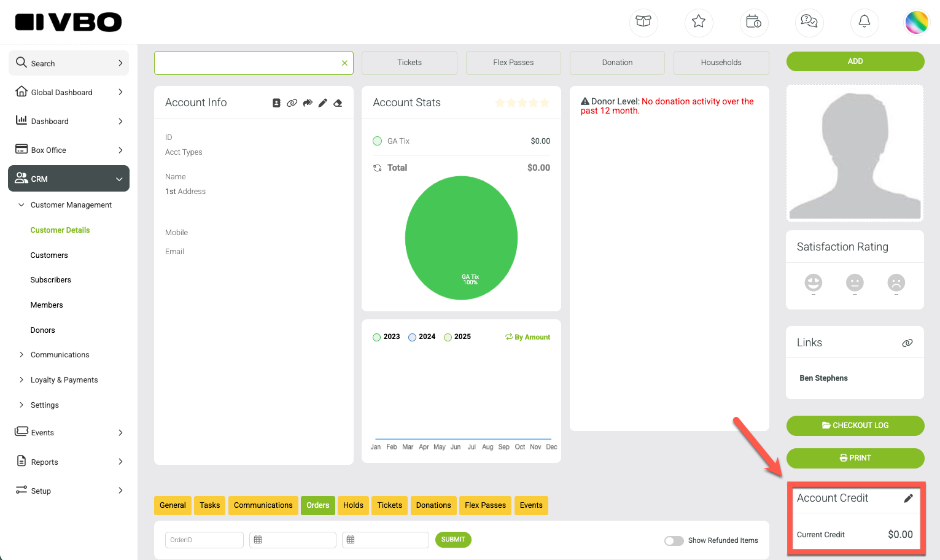This screenshot has height=560, width=940.
Task: Open the yellow Donations tab
Action: point(433,505)
